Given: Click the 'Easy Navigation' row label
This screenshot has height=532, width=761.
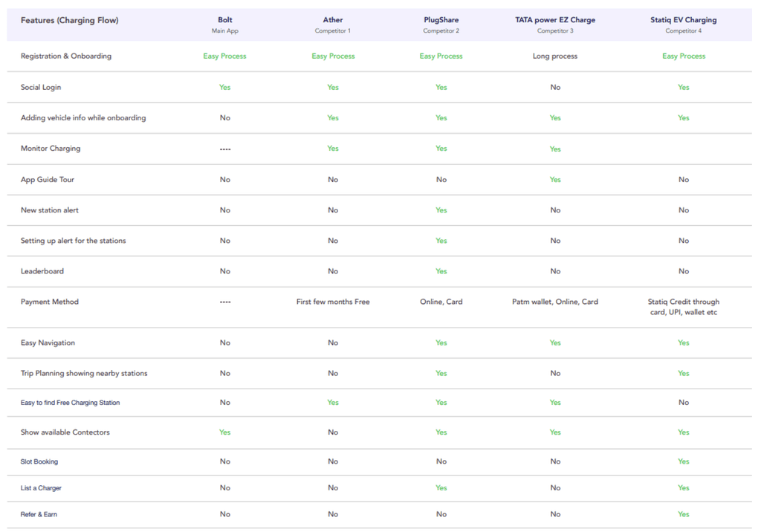Looking at the screenshot, I should 48,343.
